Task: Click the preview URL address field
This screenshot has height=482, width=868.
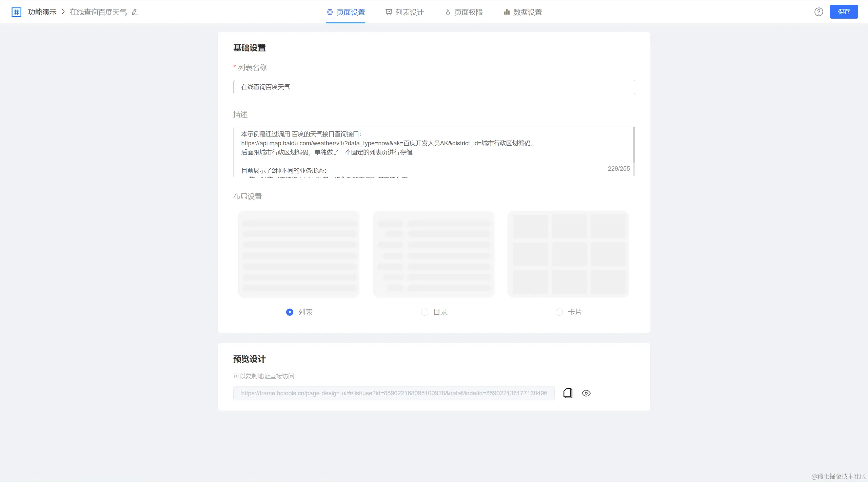Action: 394,393
